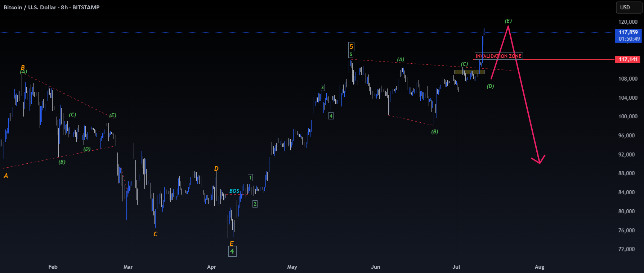
Task: Select the green (E) label at projection peak
Action: 508,21
